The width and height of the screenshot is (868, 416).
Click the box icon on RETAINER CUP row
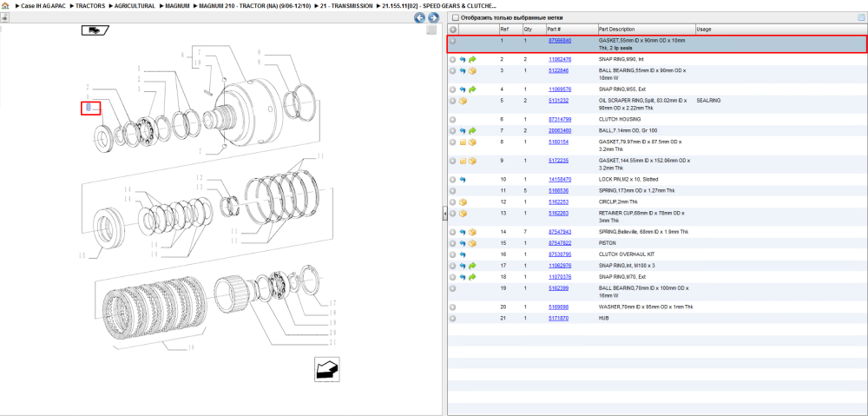463,214
